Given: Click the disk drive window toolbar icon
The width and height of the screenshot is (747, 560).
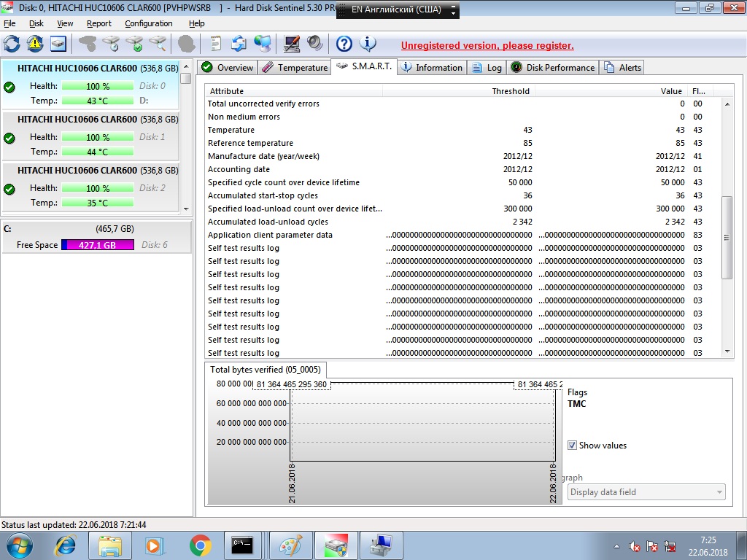Looking at the screenshot, I should click(58, 44).
